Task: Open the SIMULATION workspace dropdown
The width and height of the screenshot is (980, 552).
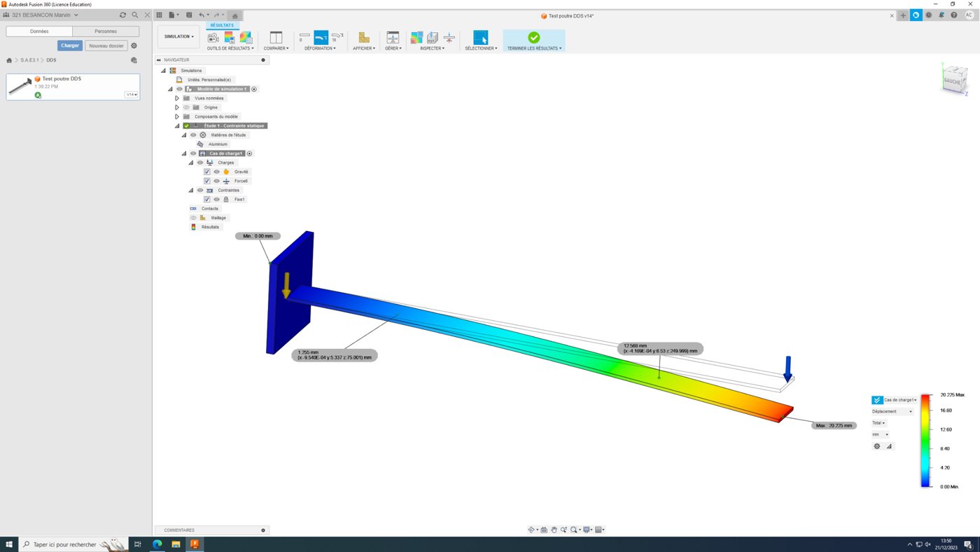Action: (178, 36)
